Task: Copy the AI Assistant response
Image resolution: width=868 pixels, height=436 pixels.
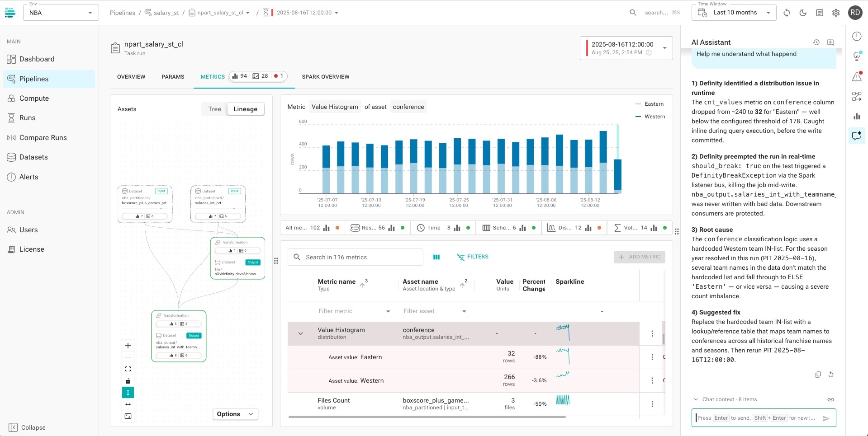Action: [x=818, y=375]
